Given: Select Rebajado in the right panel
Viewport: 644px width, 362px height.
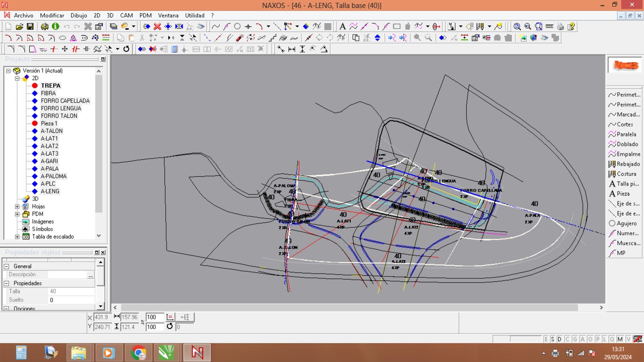Looking at the screenshot, I should point(624,164).
